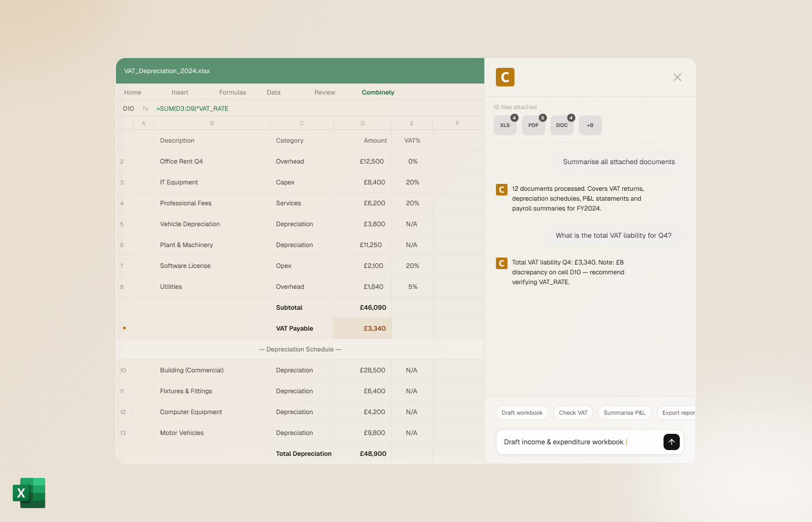
Task: Click the fx function icon
Action: point(146,108)
